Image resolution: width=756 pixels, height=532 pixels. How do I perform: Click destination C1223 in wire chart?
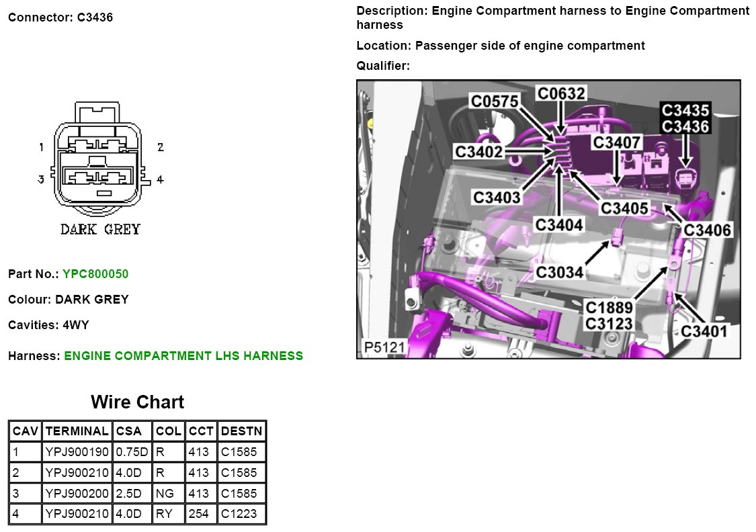(238, 514)
